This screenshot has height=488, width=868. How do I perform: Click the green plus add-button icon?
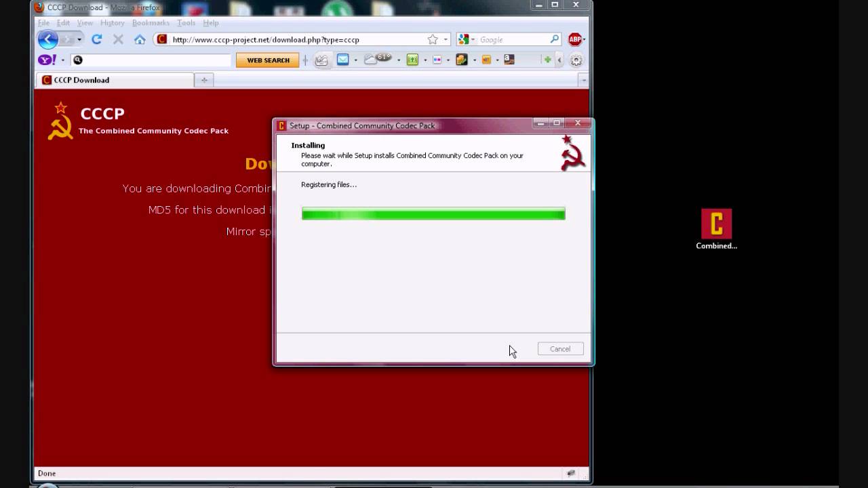pyautogui.click(x=547, y=60)
